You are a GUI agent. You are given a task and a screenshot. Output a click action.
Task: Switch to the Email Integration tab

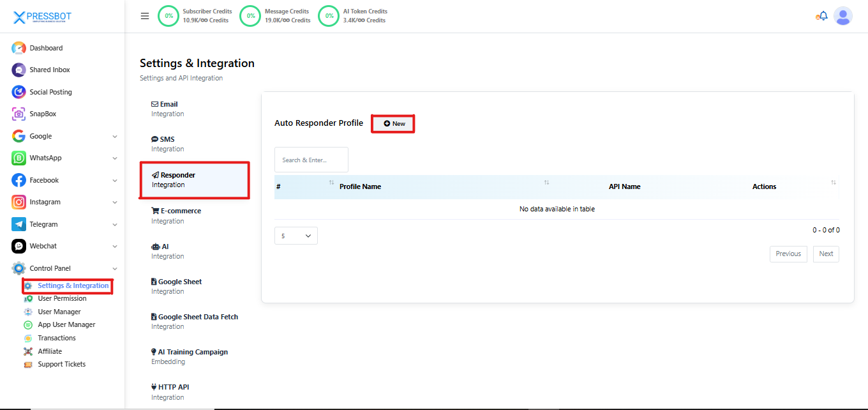click(168, 109)
